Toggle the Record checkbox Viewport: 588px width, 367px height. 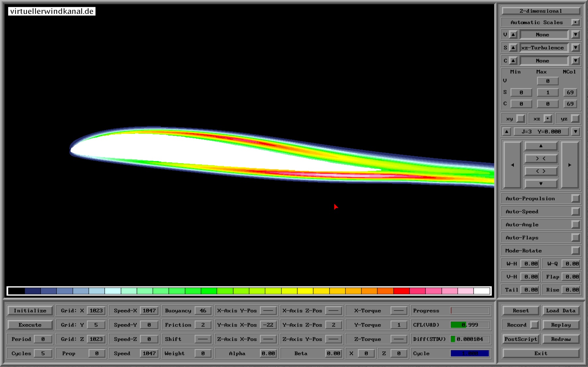(534, 325)
